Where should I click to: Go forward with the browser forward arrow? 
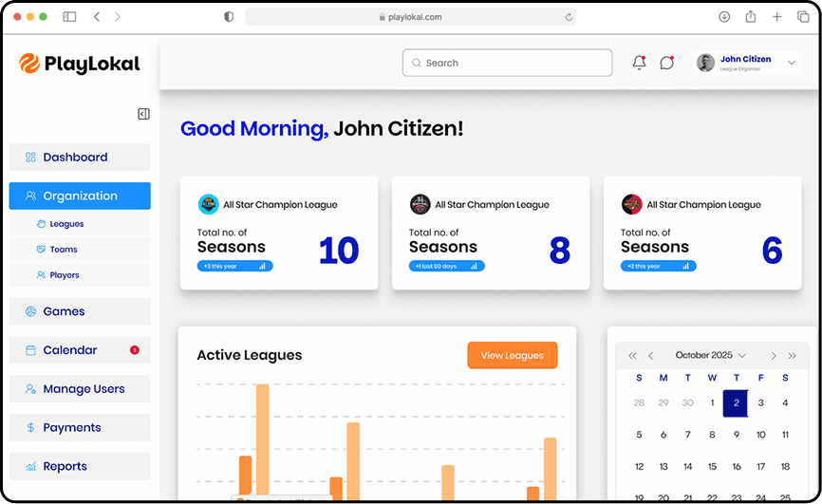118,17
